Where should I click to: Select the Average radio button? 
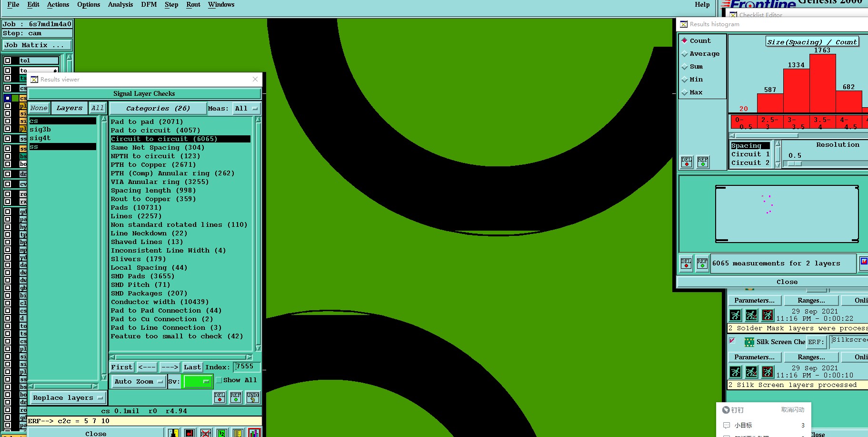(685, 53)
